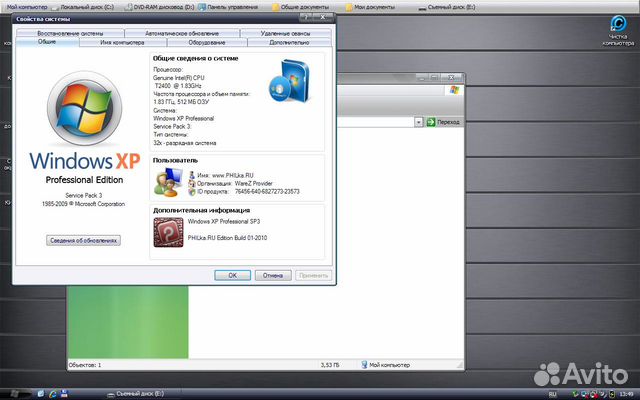Viewport: 640px width, 400px height.
Task: Click the Start button on taskbar
Action: (x=16, y=394)
